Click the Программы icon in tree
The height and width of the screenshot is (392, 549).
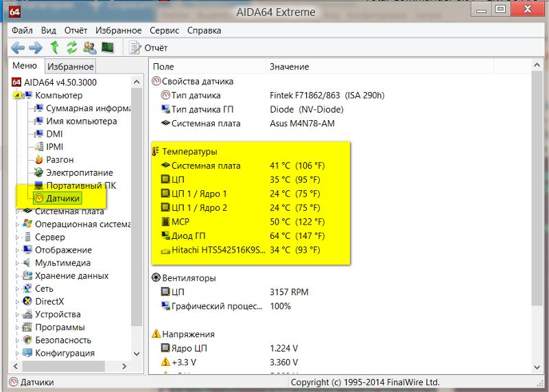point(27,327)
